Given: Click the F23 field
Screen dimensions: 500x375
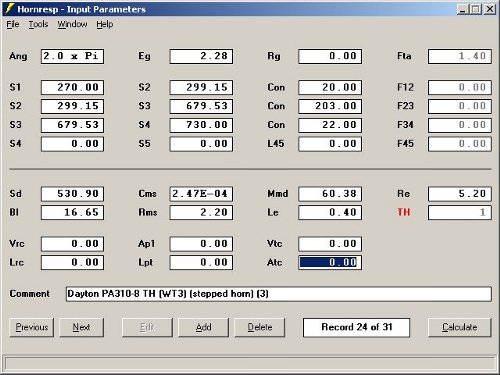Looking at the screenshot, I should [x=460, y=106].
